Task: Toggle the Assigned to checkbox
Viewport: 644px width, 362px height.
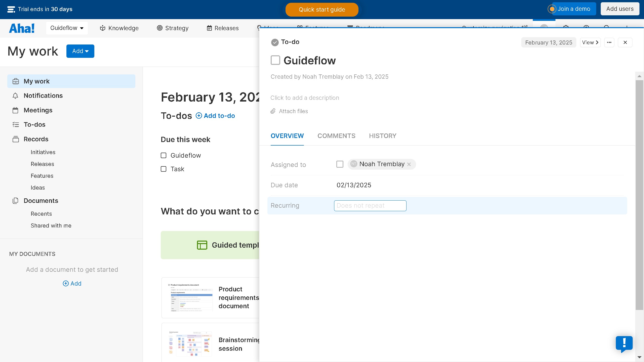Action: point(340,164)
